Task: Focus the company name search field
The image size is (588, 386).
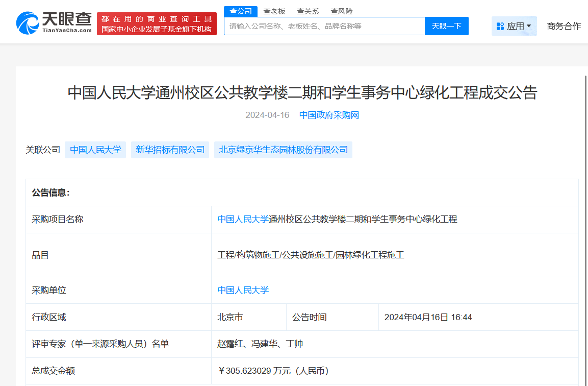Action: tap(324, 26)
